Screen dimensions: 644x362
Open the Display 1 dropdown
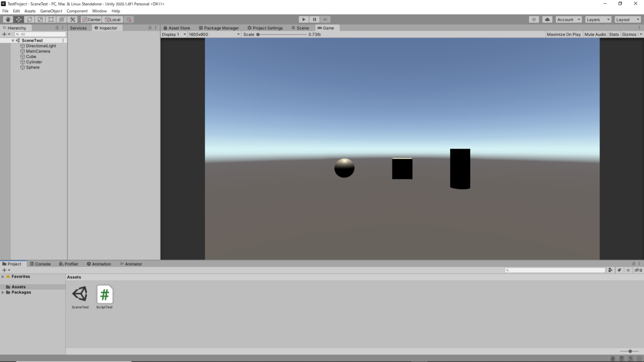174,34
